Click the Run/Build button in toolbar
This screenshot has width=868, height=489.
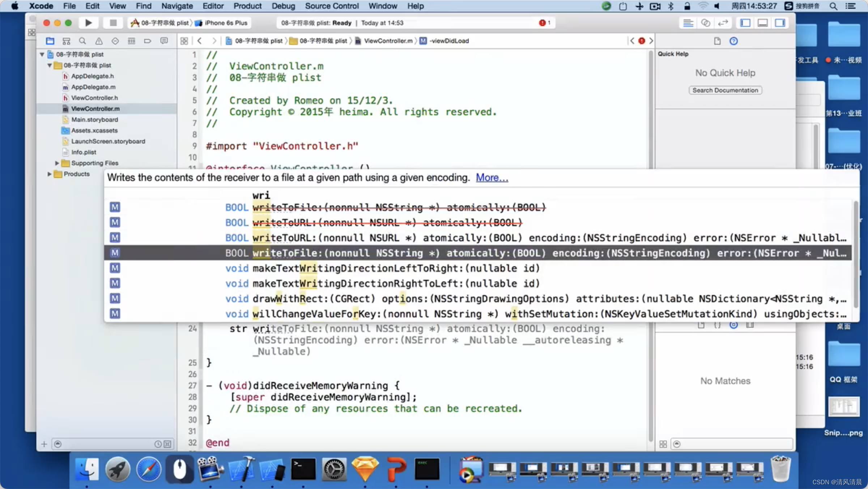click(88, 23)
